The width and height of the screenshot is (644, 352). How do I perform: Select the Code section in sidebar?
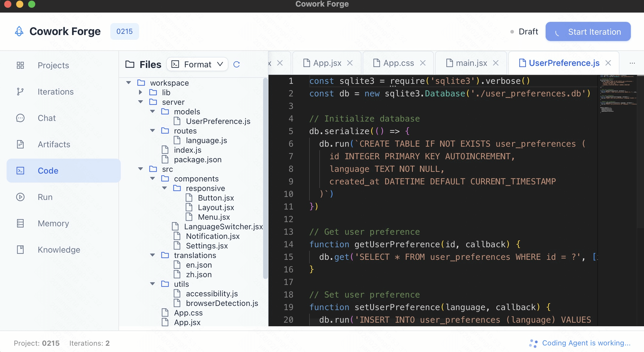pos(48,171)
